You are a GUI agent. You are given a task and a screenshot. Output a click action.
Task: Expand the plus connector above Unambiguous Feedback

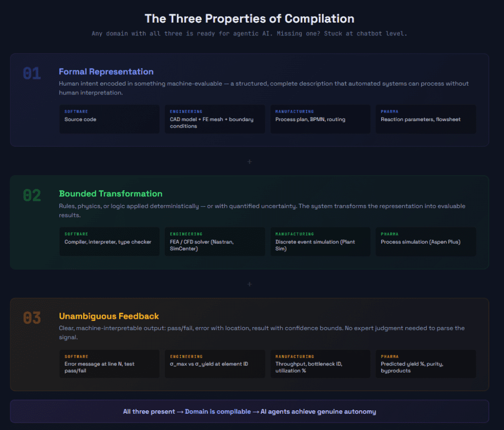coord(250,284)
